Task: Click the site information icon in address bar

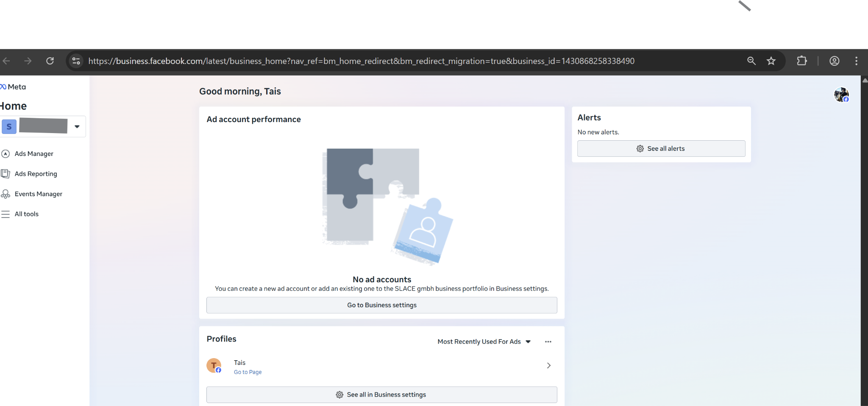Action: 76,61
